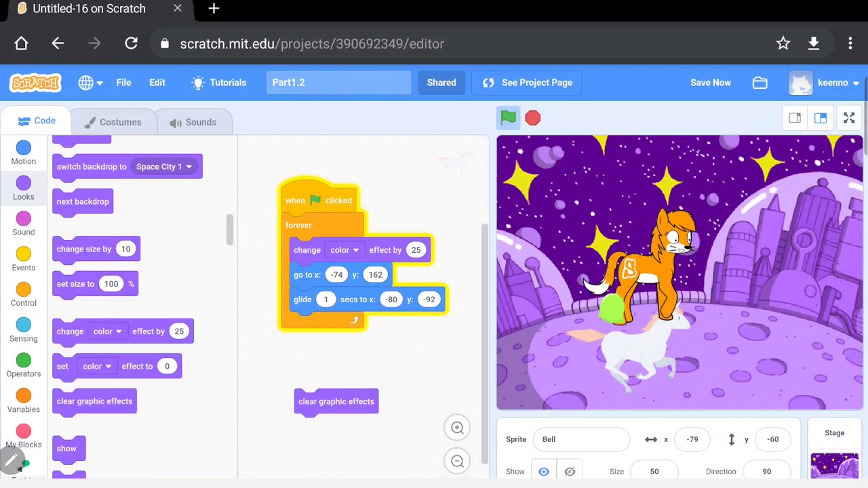
Task: Select the Events block category
Action: (x=24, y=260)
